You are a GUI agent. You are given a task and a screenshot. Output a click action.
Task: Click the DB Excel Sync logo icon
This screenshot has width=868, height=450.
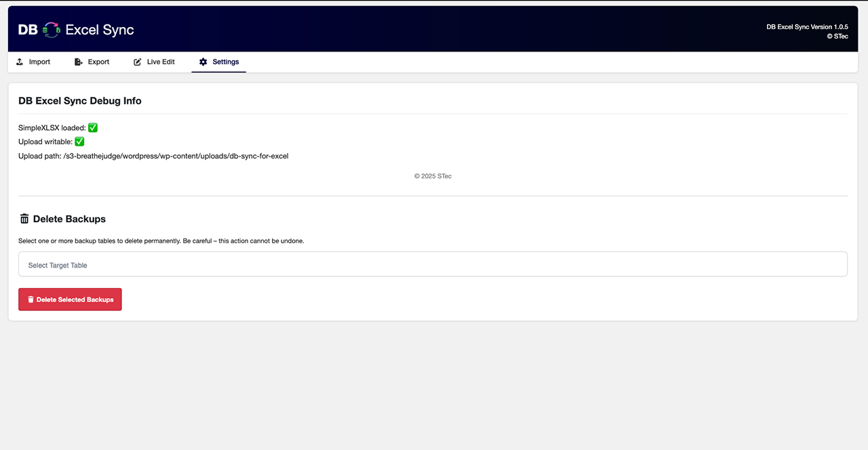[x=52, y=29]
